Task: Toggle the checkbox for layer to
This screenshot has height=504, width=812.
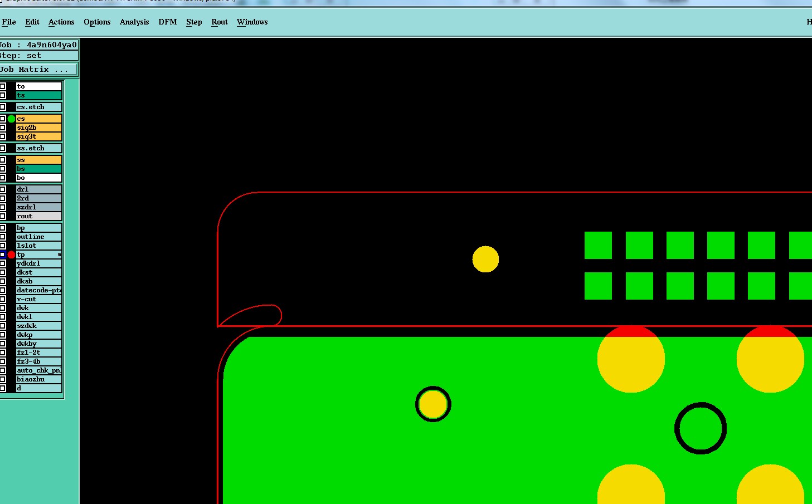Action: click(3, 86)
